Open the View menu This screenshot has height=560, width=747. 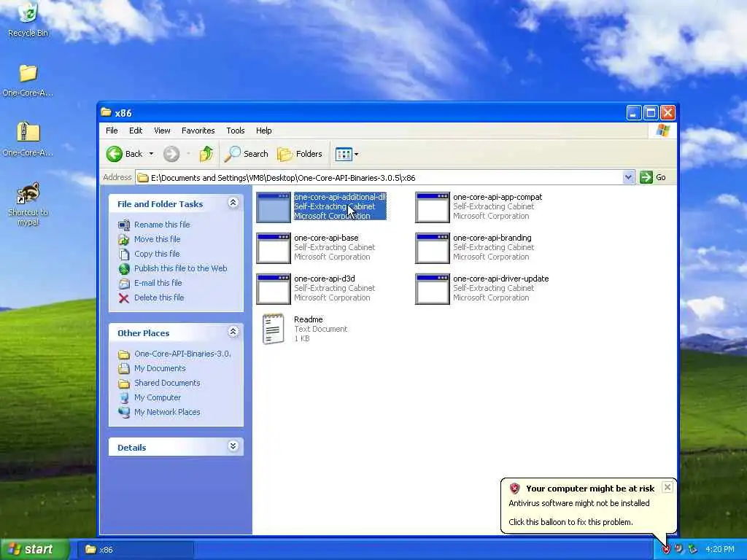tap(162, 131)
